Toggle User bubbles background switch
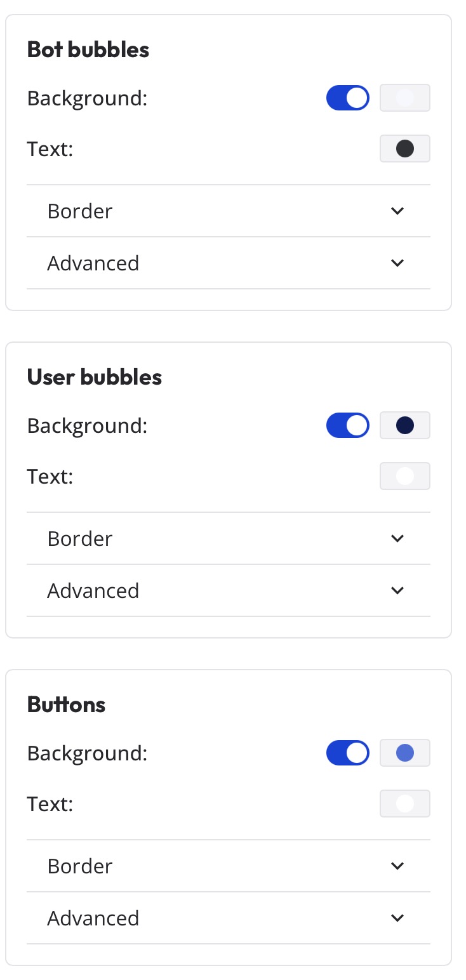466x980 pixels. coord(347,426)
